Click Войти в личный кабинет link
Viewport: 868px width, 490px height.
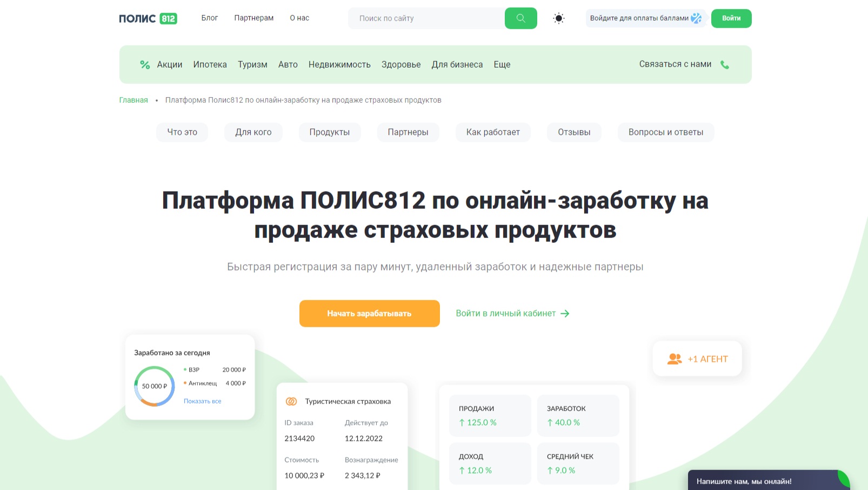tap(506, 313)
